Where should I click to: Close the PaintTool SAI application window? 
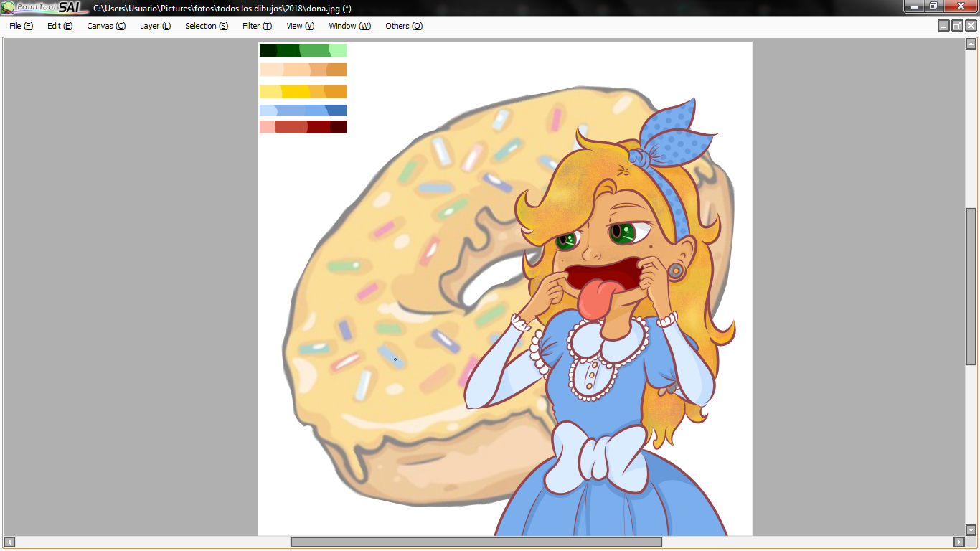click(960, 6)
